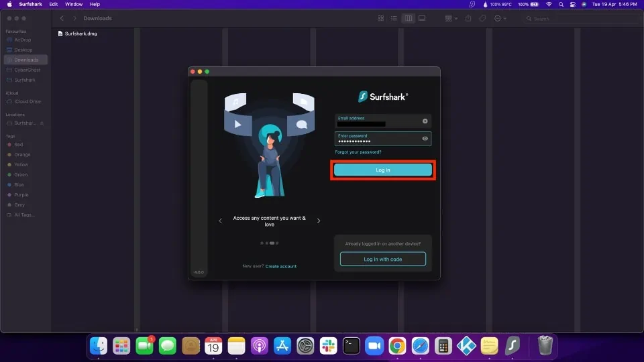
Task: Open the Window menu
Action: (x=74, y=4)
